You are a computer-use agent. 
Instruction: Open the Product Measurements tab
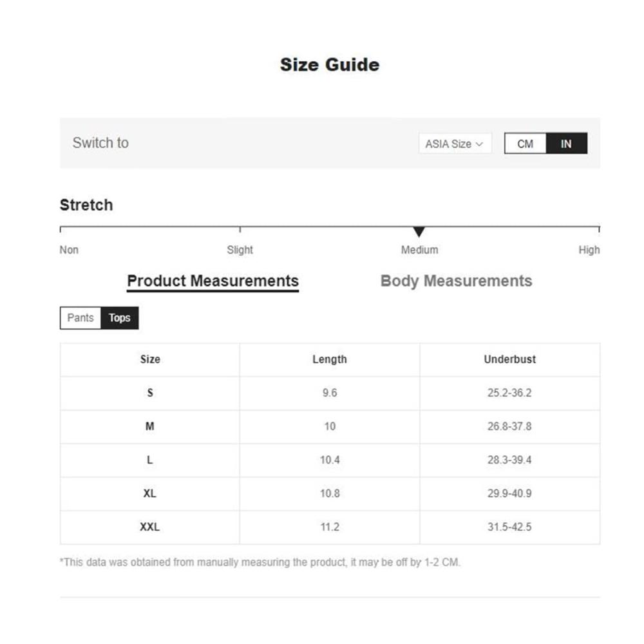coord(213,281)
